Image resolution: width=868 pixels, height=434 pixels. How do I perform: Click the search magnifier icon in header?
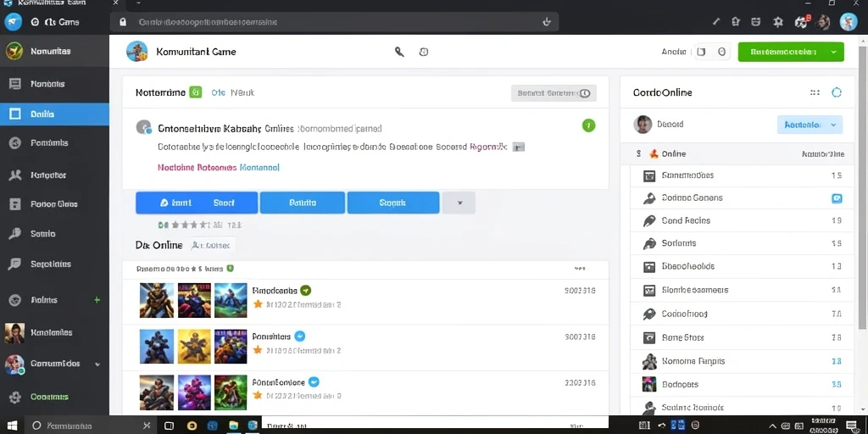pyautogui.click(x=399, y=52)
